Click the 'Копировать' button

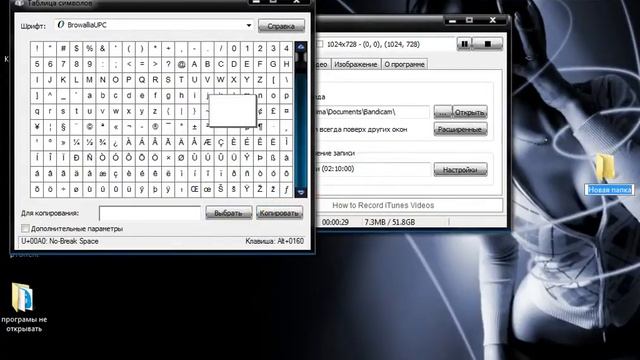tap(279, 213)
